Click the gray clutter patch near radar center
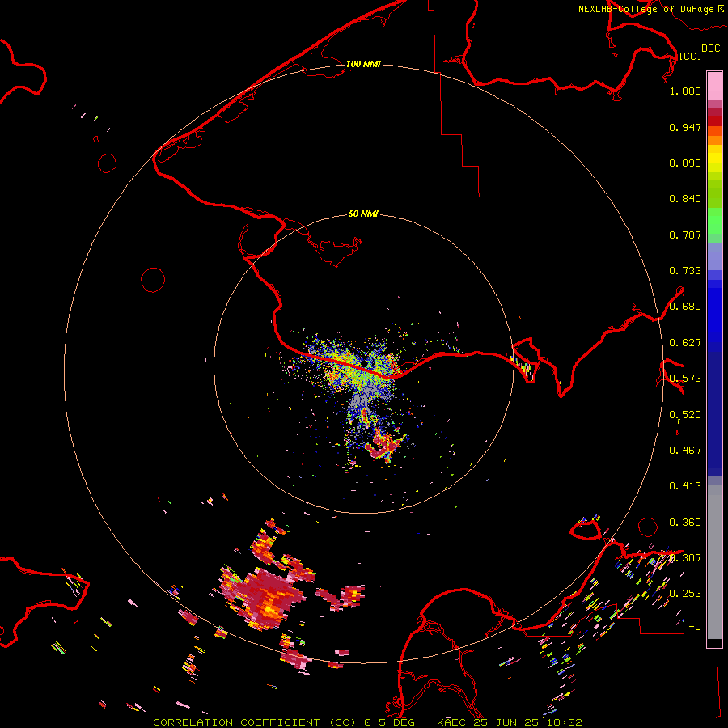 click(x=363, y=398)
